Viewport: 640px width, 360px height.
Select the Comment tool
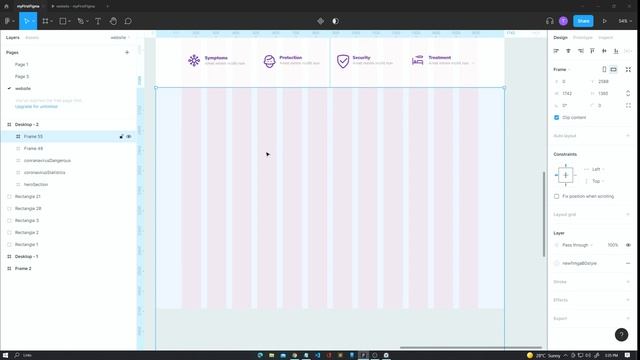tap(128, 21)
